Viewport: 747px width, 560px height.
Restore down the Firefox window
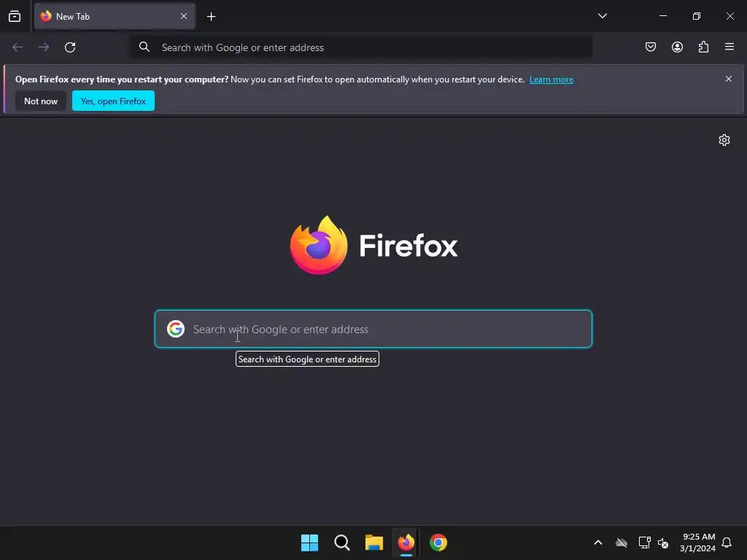click(696, 16)
